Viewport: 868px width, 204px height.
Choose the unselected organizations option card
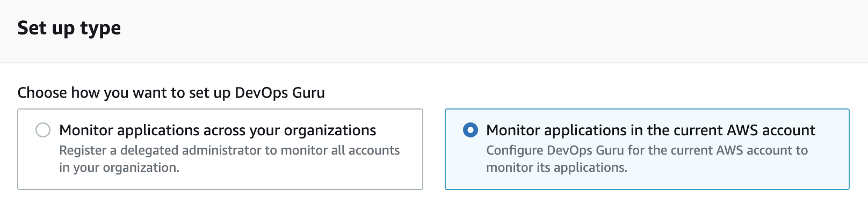point(220,149)
